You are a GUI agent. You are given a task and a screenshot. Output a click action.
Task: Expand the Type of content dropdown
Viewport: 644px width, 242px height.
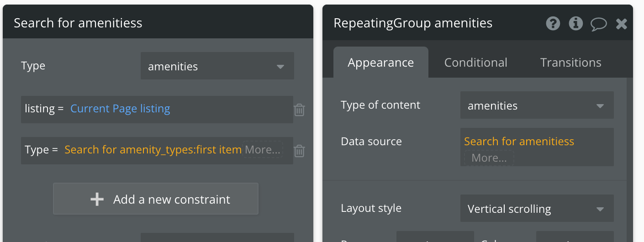point(537,105)
